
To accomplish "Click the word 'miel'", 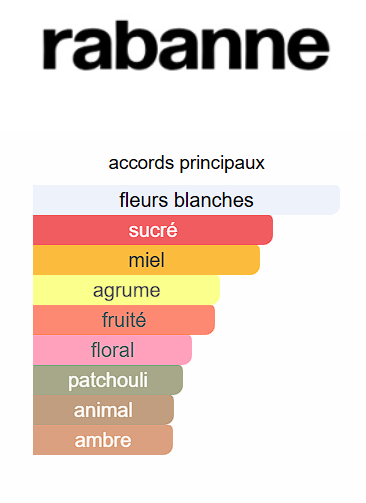I will point(147,260).
